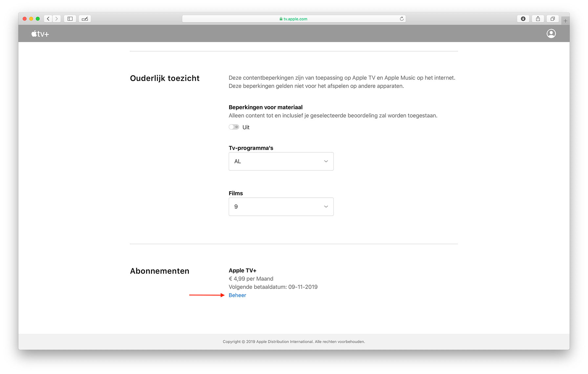This screenshot has width=588, height=374.
Task: Go forward with Safari's forward arrow
Action: point(56,19)
